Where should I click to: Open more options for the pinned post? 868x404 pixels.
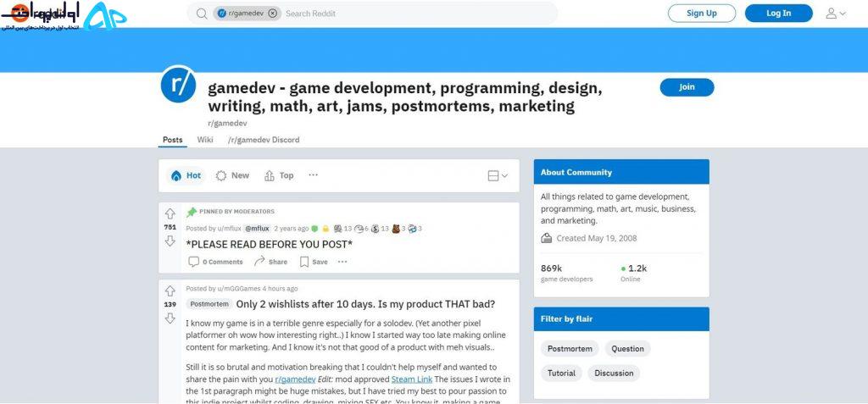tap(342, 262)
